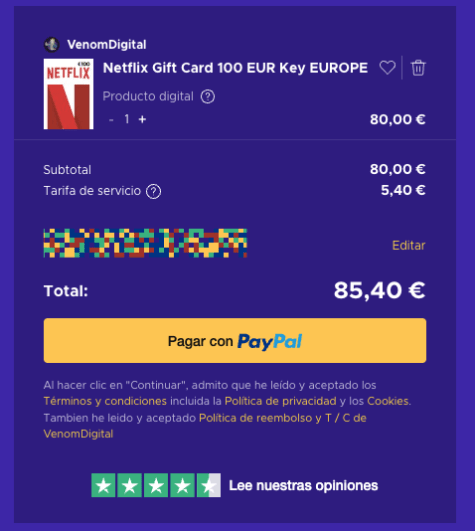475x531 pixels.
Task: Open Lee nuestras opiniones reviews
Action: [303, 486]
